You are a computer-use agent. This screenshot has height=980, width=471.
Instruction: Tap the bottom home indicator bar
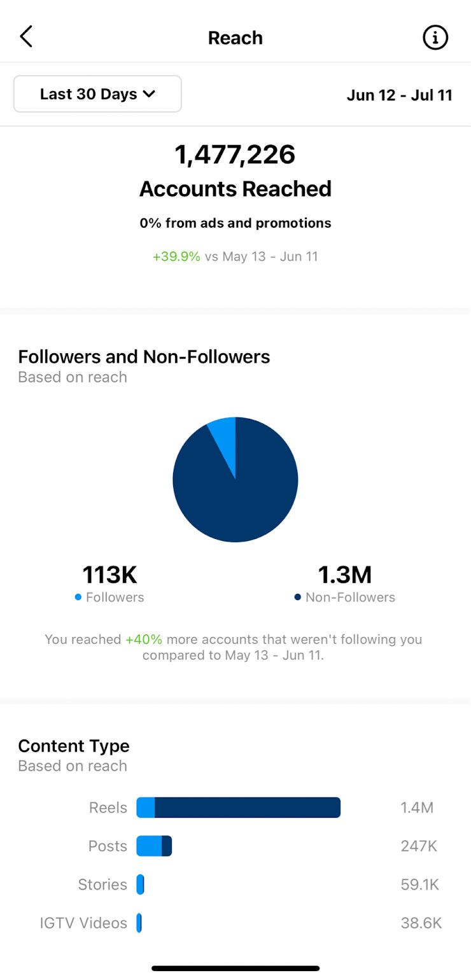[x=236, y=968]
